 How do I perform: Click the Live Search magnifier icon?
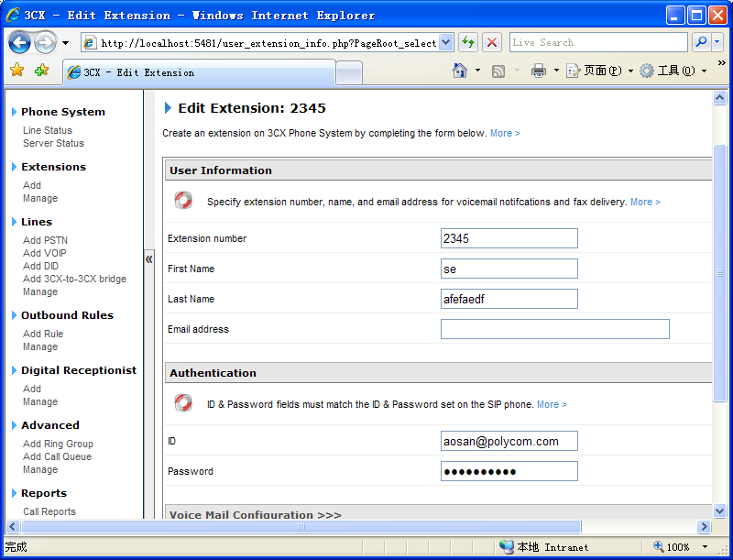tap(701, 42)
